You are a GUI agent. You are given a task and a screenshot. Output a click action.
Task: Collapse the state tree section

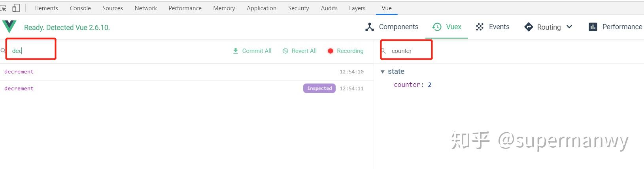coord(382,71)
